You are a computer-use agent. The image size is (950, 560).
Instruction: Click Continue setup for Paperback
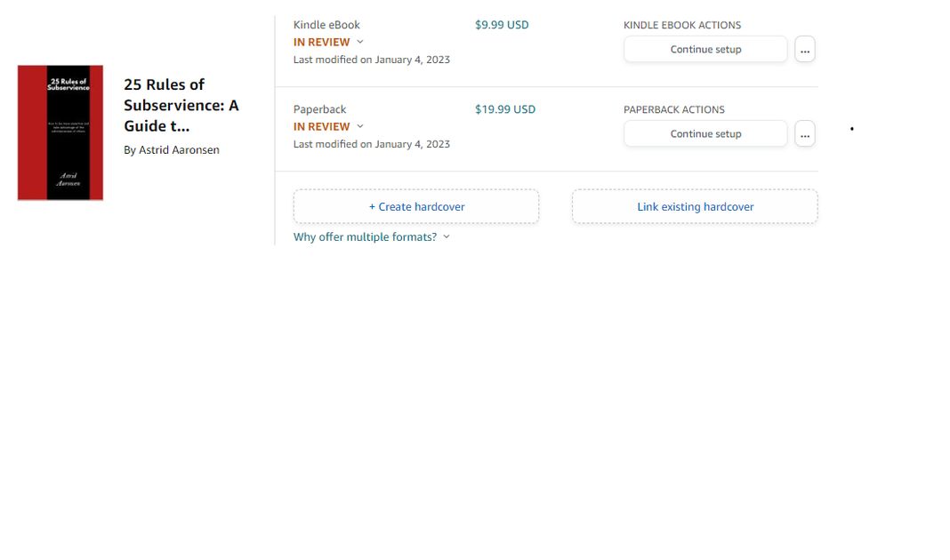[705, 134]
